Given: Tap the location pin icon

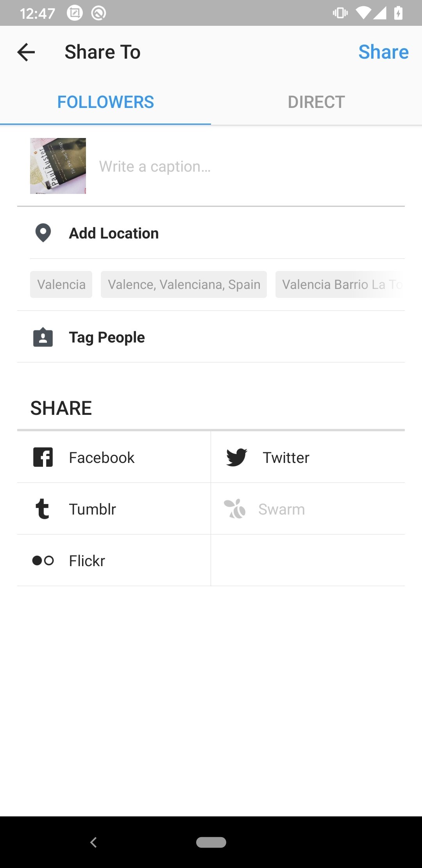Looking at the screenshot, I should click(x=43, y=233).
